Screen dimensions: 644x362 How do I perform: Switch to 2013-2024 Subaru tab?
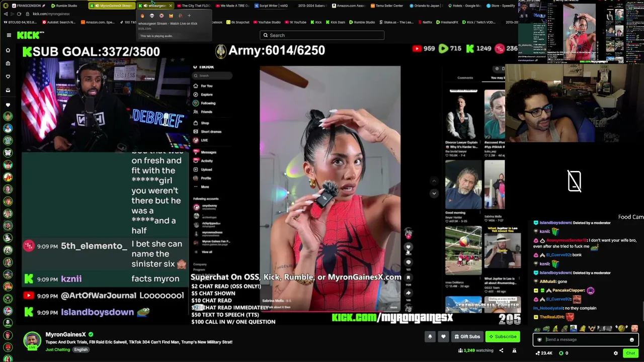click(x=310, y=6)
